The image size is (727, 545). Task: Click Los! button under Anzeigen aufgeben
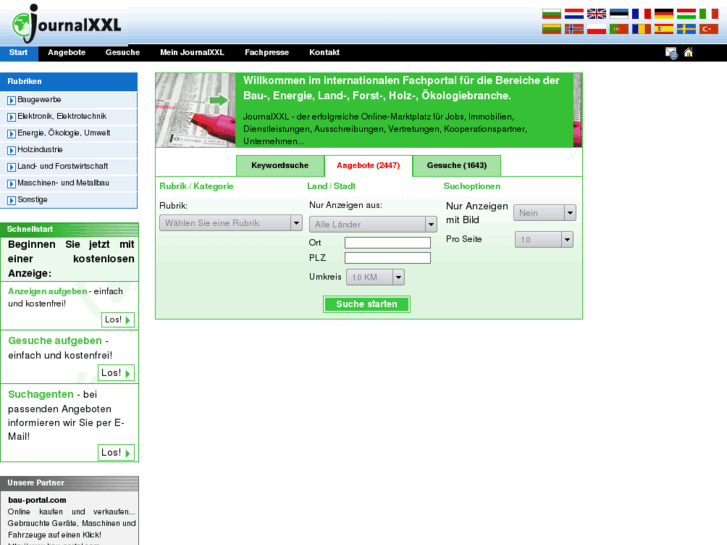click(118, 320)
